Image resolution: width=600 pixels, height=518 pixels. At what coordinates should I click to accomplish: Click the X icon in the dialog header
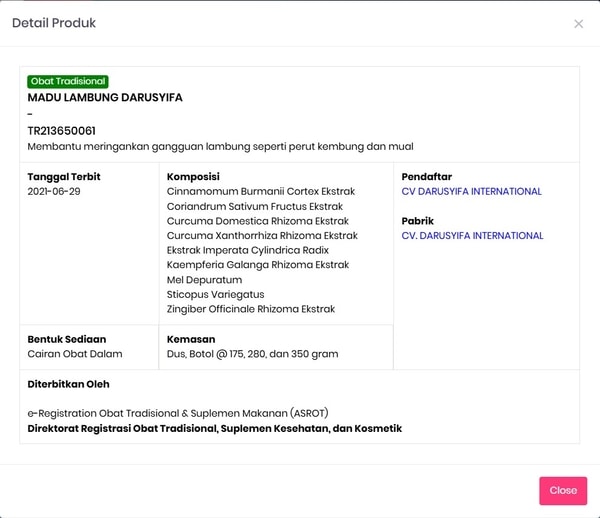(578, 24)
